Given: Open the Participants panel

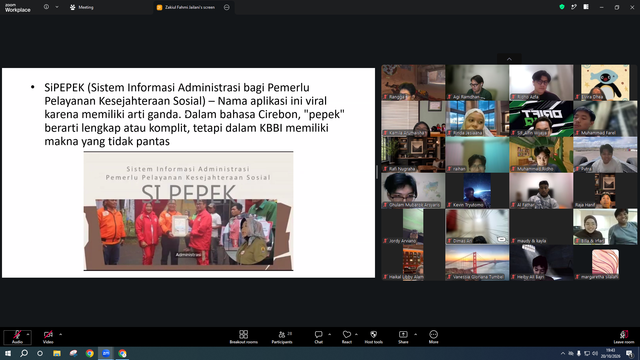Looking at the screenshot, I should click(x=282, y=337).
